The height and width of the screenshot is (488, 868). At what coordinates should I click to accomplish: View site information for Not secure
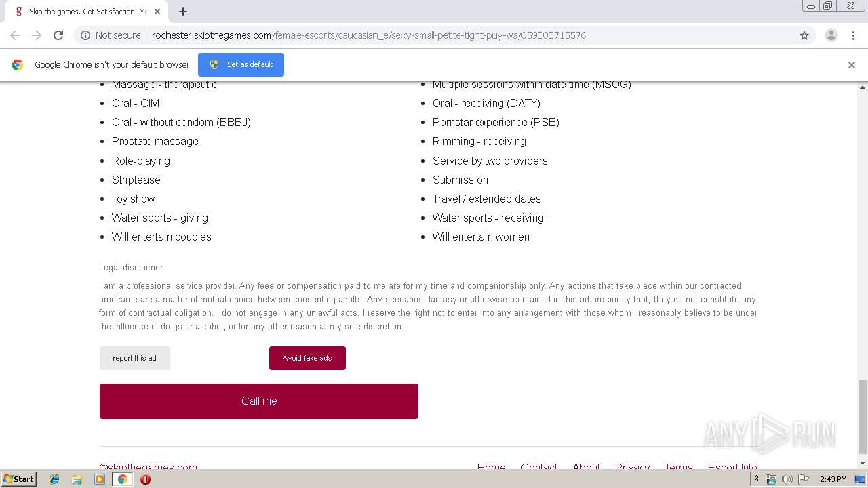coord(111,35)
